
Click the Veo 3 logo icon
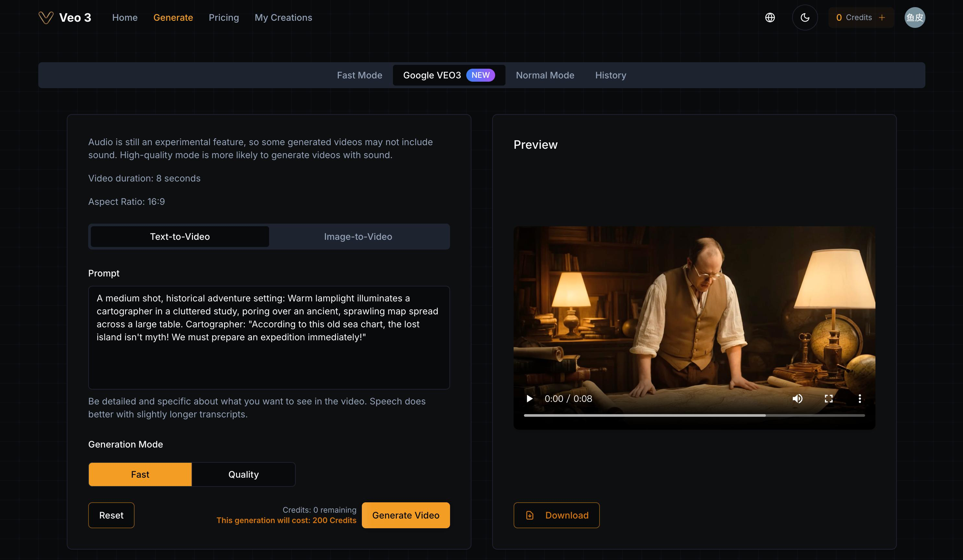coord(46,17)
